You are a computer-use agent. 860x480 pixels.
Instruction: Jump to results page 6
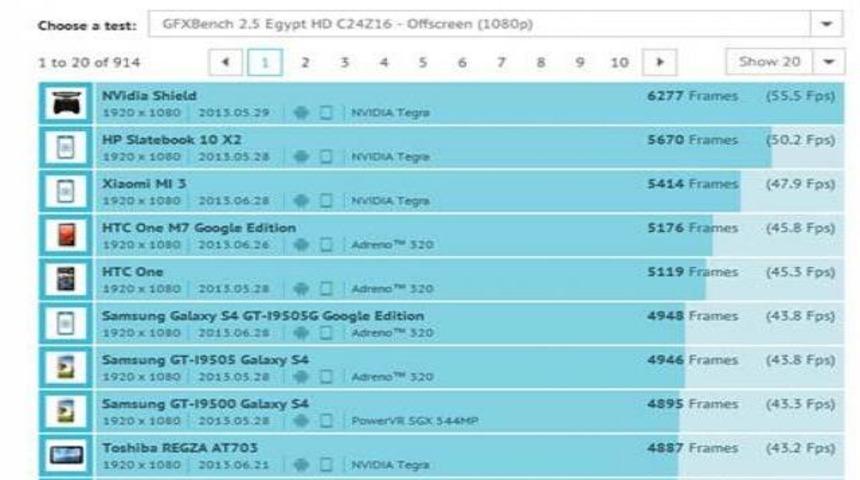coord(462,63)
